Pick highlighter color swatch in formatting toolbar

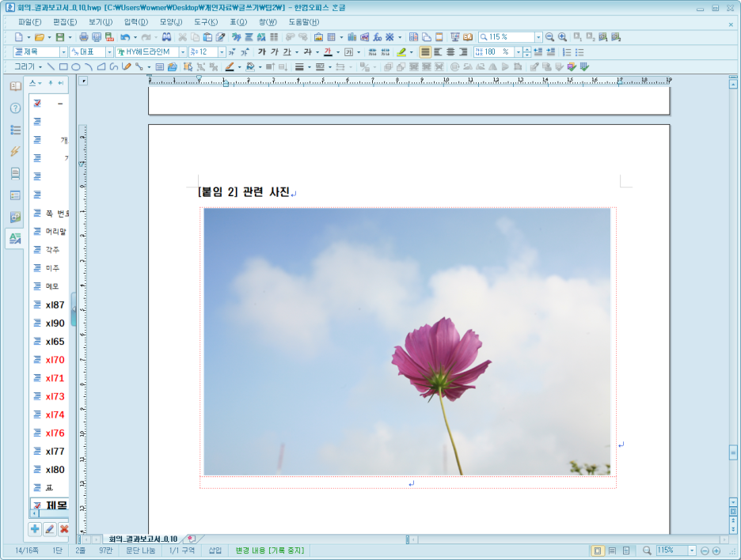tap(401, 52)
